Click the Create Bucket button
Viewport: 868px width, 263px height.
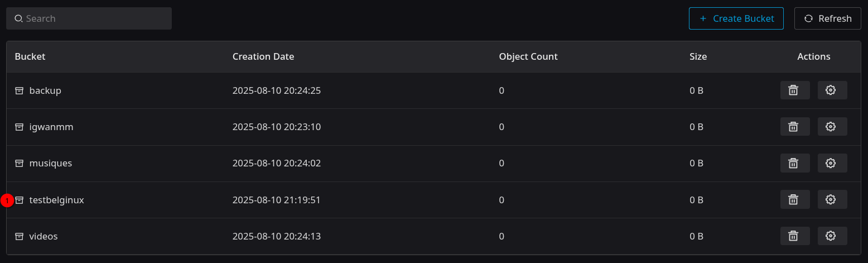[x=736, y=18]
